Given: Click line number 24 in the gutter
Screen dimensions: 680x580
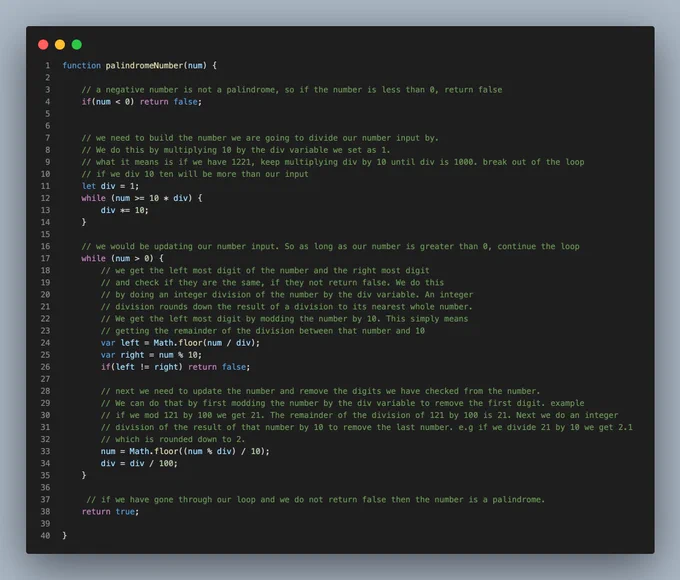Looking at the screenshot, I should click(x=46, y=343).
